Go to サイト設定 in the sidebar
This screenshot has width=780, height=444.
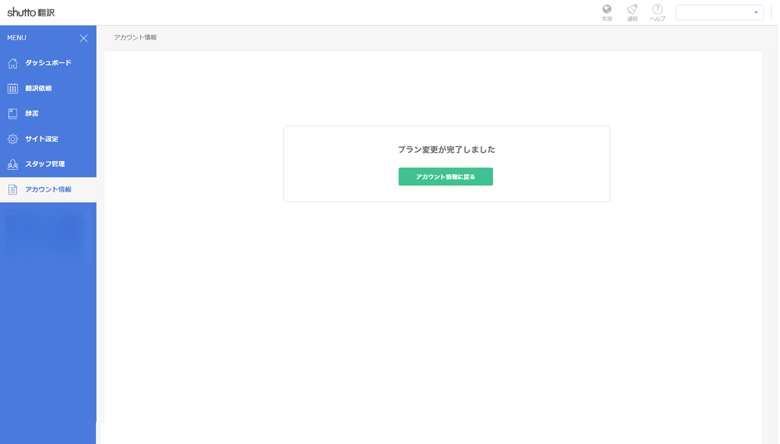[48, 139]
